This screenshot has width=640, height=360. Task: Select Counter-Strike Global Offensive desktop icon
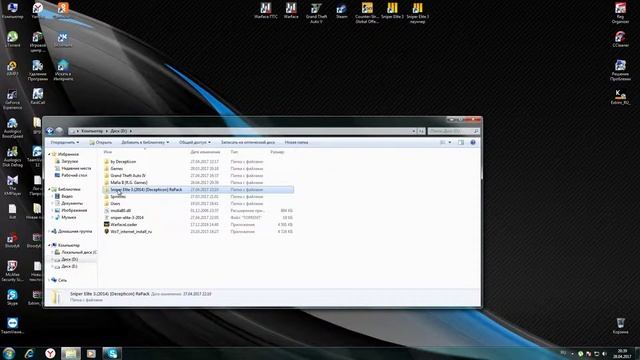pos(367,13)
